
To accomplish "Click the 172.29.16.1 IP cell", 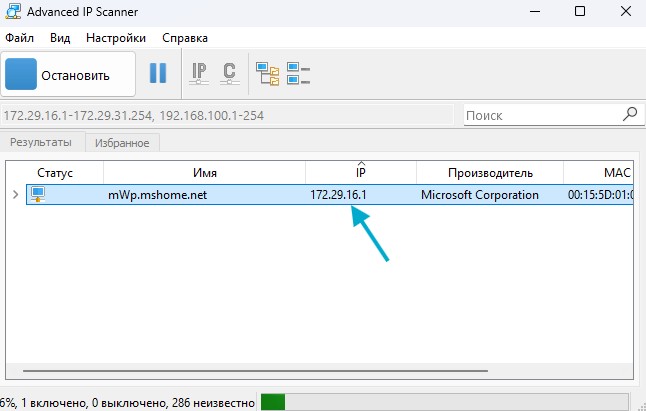I will click(x=338, y=195).
